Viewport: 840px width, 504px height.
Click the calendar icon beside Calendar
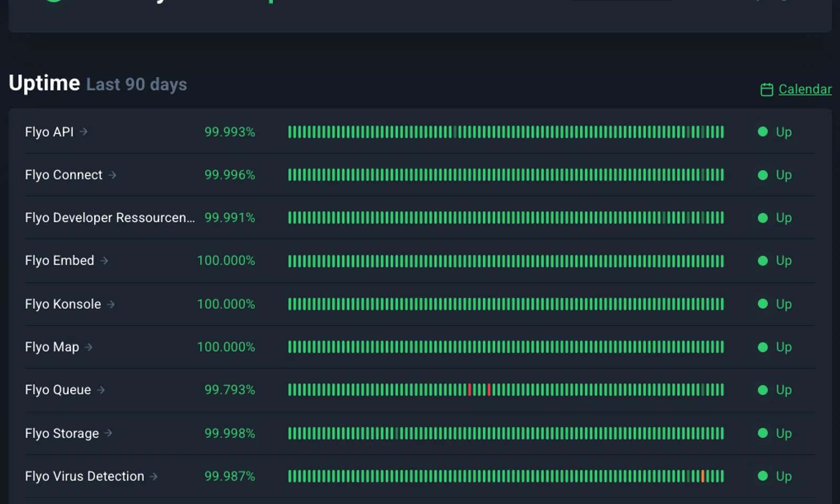[x=766, y=90]
